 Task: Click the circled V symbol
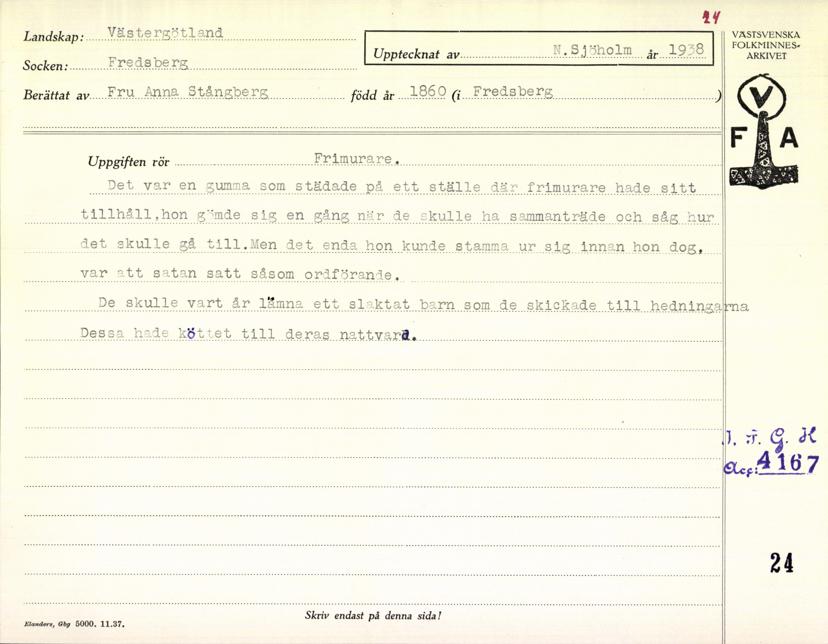coord(761,96)
